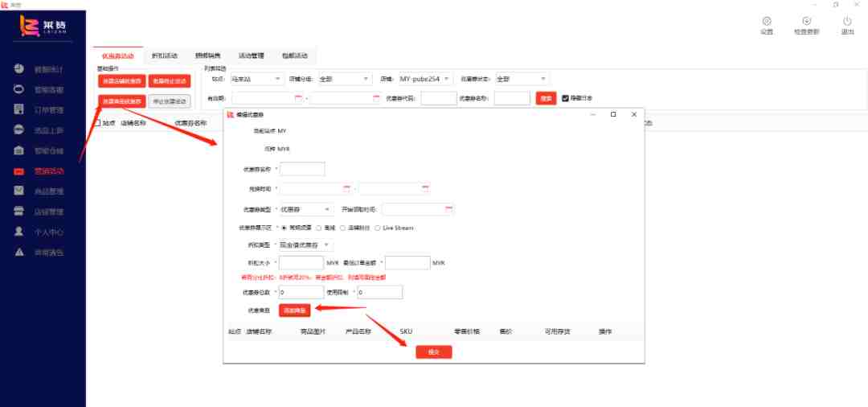The height and width of the screenshot is (407, 868).
Task: Click the 批量店铺优惠券 red button
Action: (122, 81)
